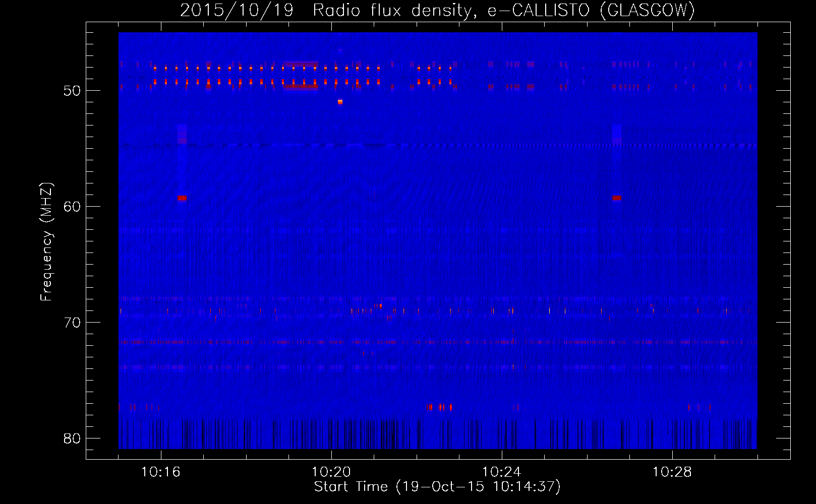This screenshot has width=816, height=504.
Task: Click the 70 frequency tick label
Action: pyautogui.click(x=72, y=323)
